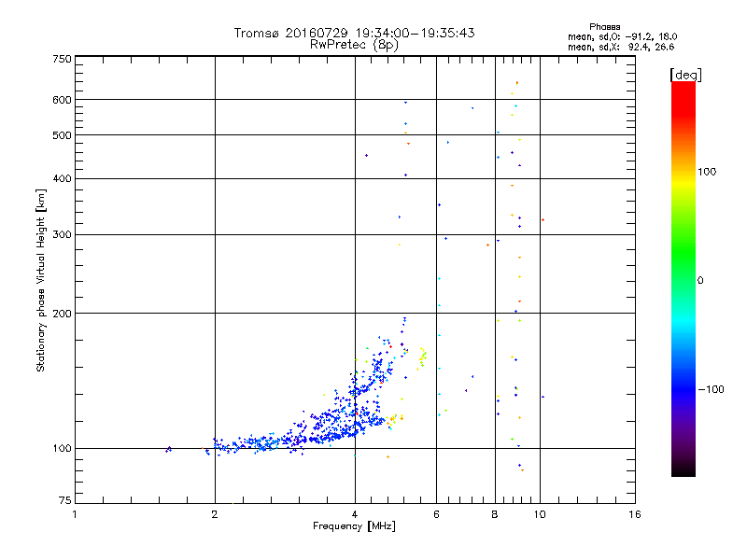Viewport: 747px width, 560px height.
Task: Click the y-axis tick label '200'
Action: click(x=62, y=314)
